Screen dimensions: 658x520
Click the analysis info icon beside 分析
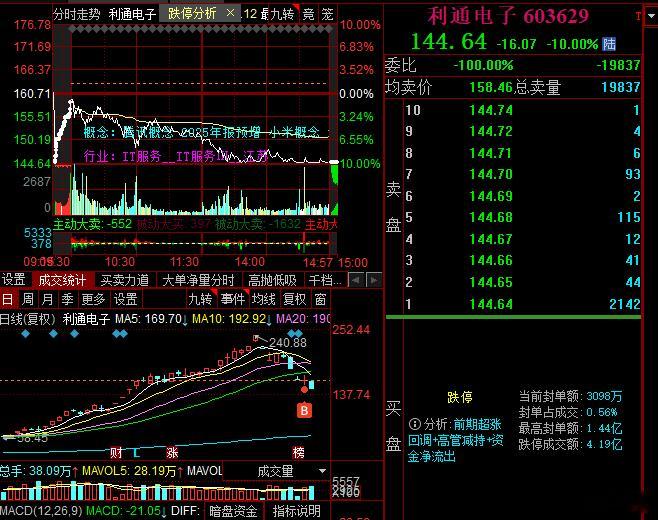415,424
